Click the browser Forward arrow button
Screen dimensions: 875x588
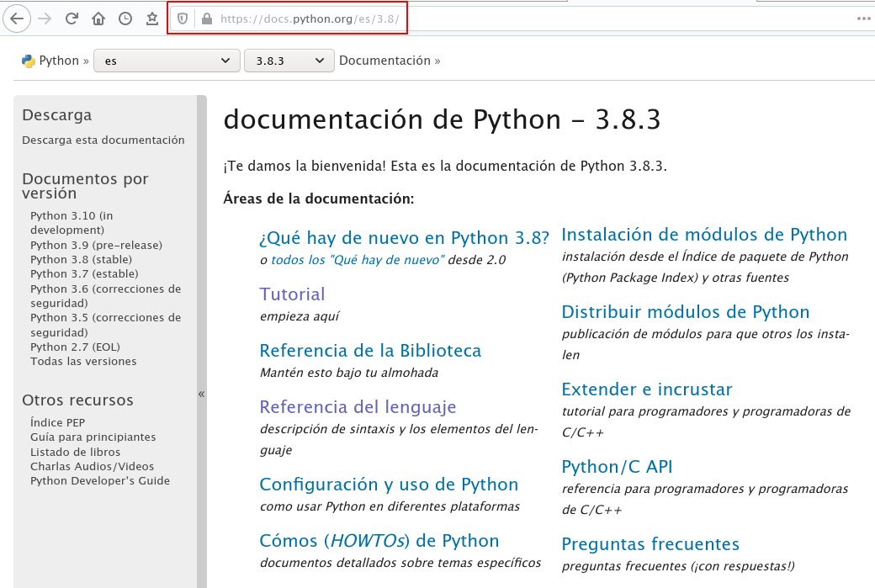(45, 19)
